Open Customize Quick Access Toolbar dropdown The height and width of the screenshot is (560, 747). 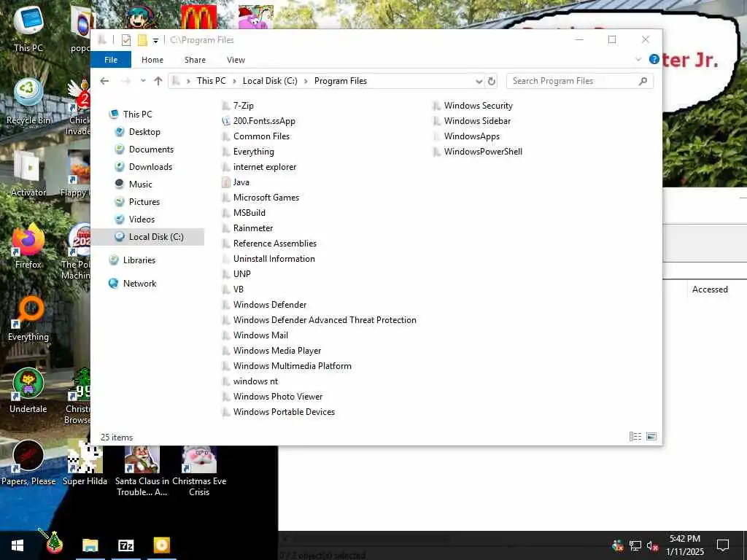(x=156, y=41)
